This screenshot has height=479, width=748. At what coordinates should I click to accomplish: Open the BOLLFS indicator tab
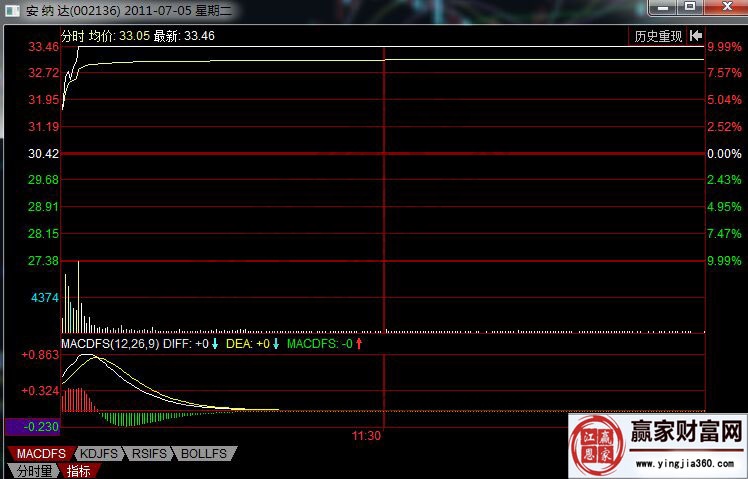pyautogui.click(x=204, y=454)
